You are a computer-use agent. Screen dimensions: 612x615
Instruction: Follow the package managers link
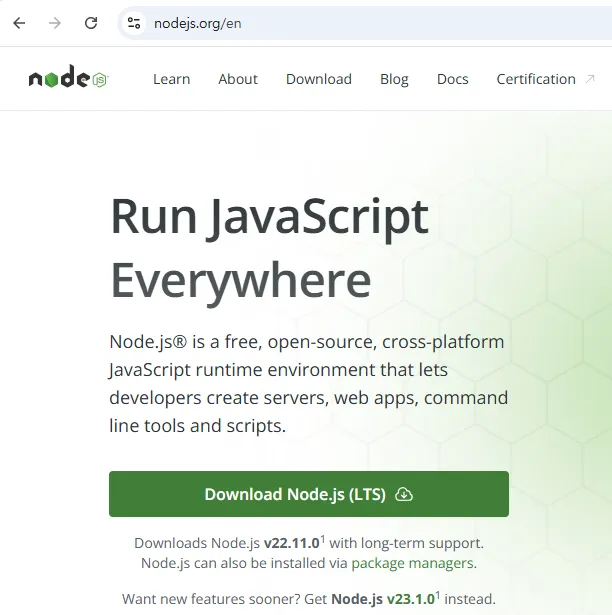tap(412, 563)
